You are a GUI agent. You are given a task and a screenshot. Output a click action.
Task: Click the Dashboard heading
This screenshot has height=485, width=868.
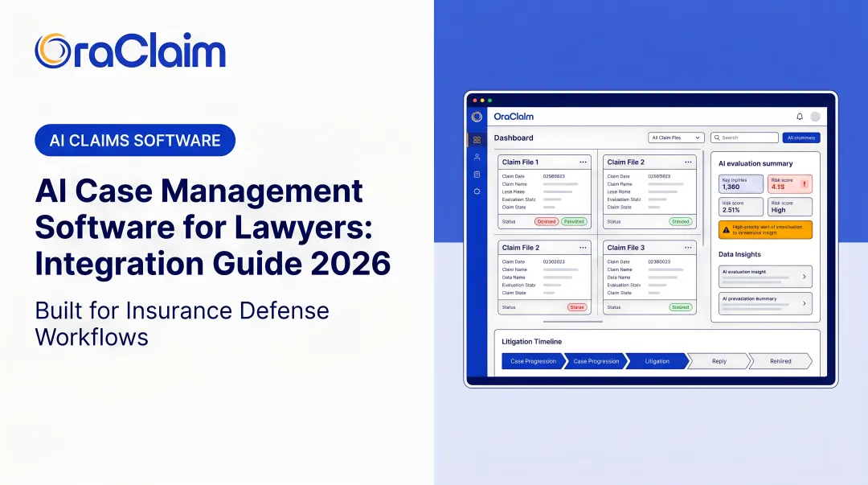[514, 138]
